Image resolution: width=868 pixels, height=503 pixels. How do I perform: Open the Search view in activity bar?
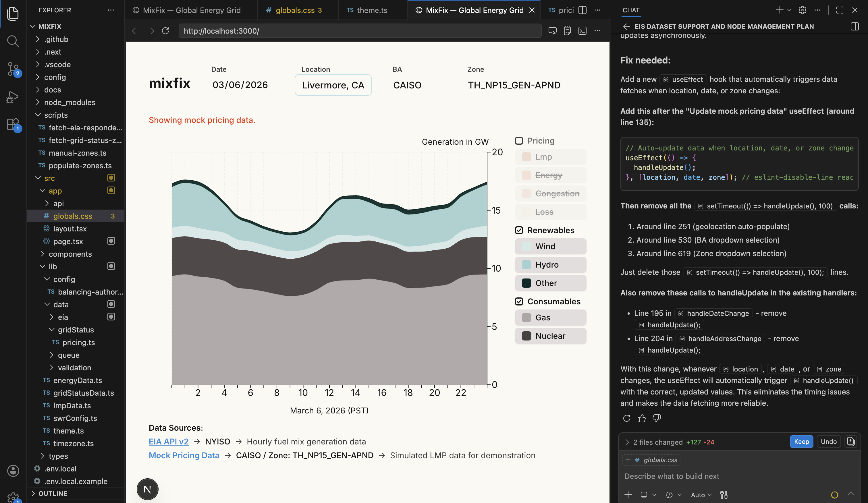13,41
